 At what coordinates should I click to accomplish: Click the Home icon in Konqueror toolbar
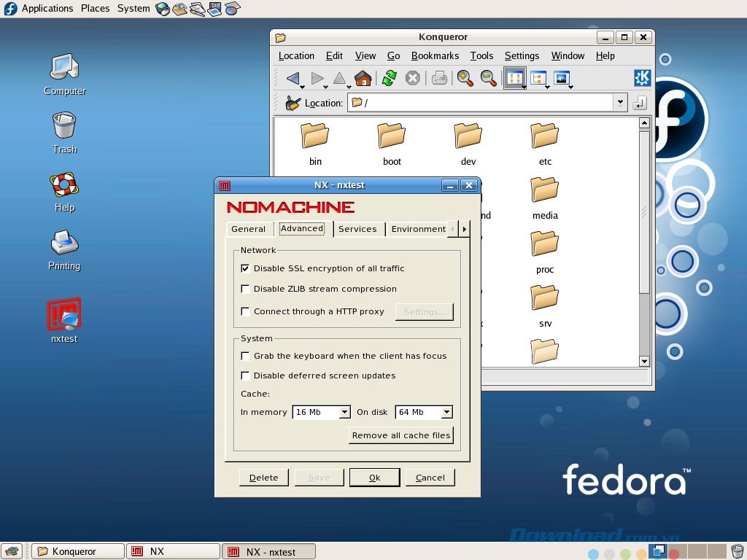tap(363, 78)
